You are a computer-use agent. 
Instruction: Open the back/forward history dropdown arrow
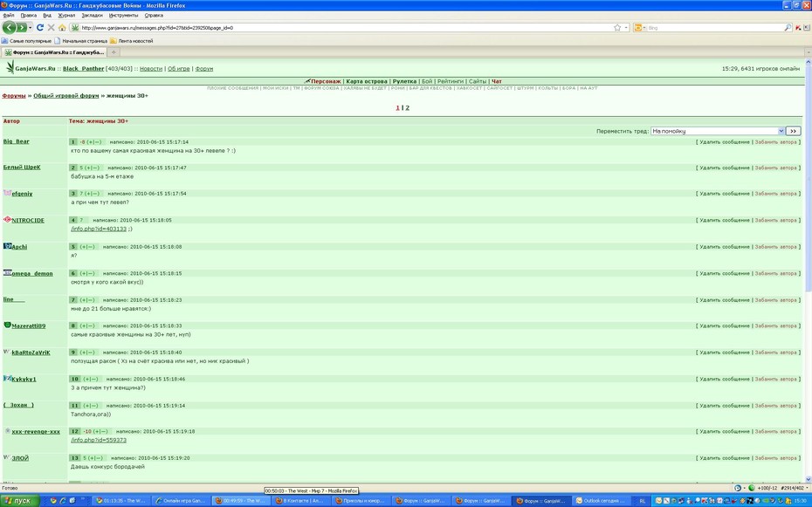(30, 27)
